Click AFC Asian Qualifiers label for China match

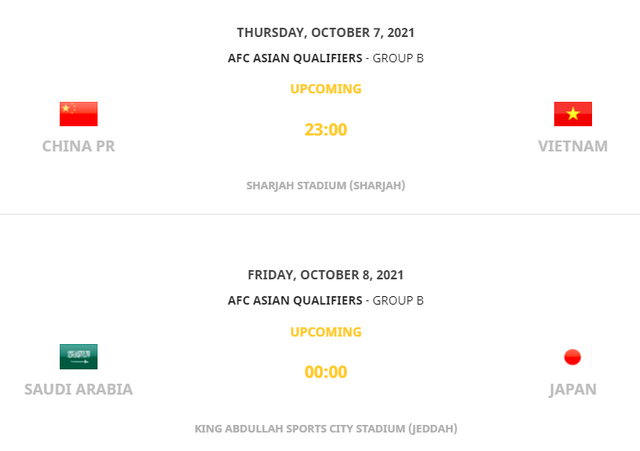pyautogui.click(x=295, y=58)
